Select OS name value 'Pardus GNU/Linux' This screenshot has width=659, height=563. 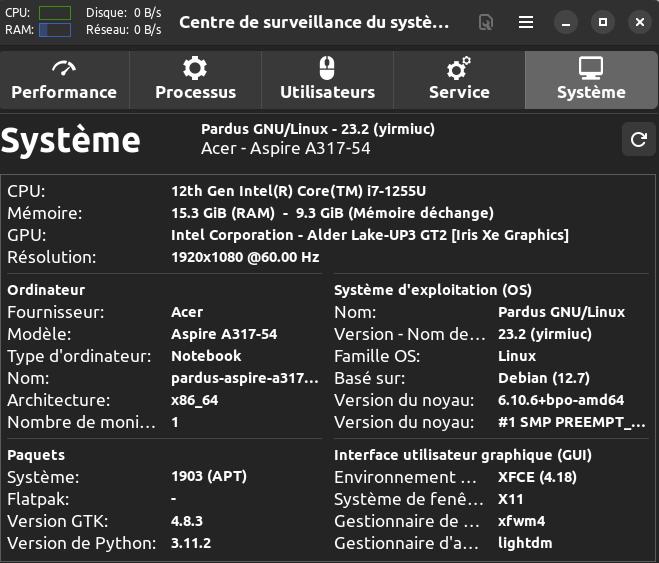coord(561,312)
